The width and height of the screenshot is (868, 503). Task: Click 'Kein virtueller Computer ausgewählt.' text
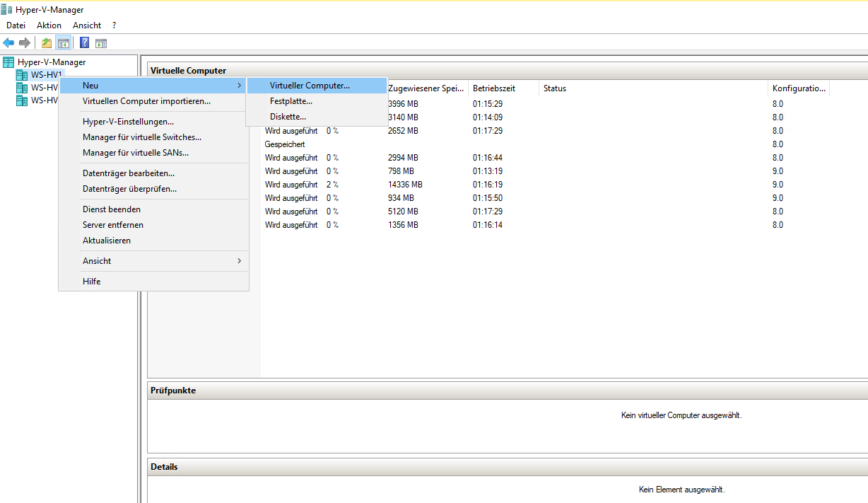tap(681, 415)
